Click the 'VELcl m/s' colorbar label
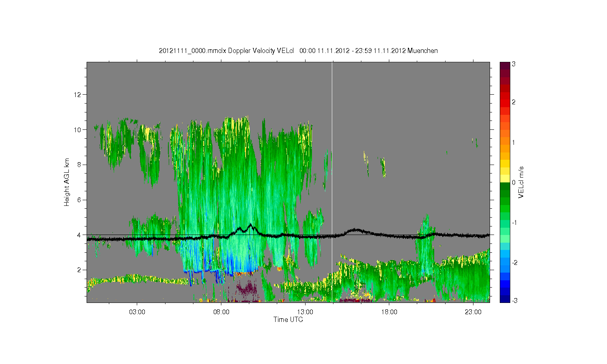The height and width of the screenshot is (364, 607). click(521, 182)
